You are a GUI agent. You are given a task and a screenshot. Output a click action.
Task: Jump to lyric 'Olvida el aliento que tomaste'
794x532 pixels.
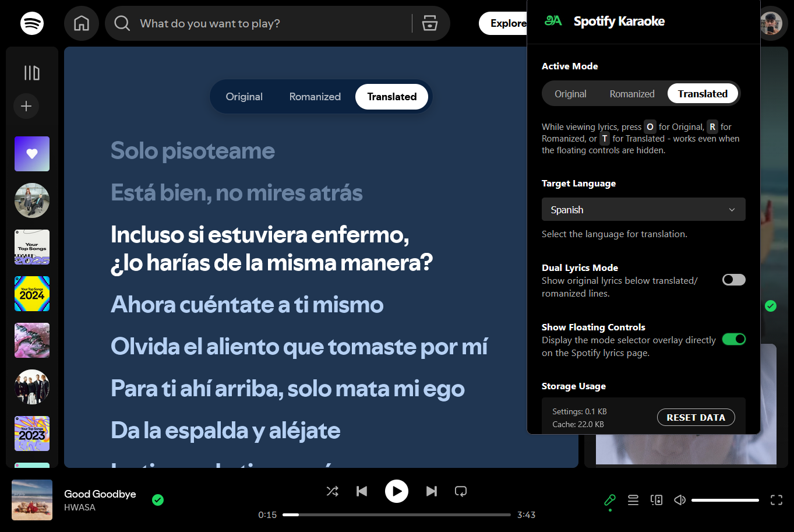(299, 347)
